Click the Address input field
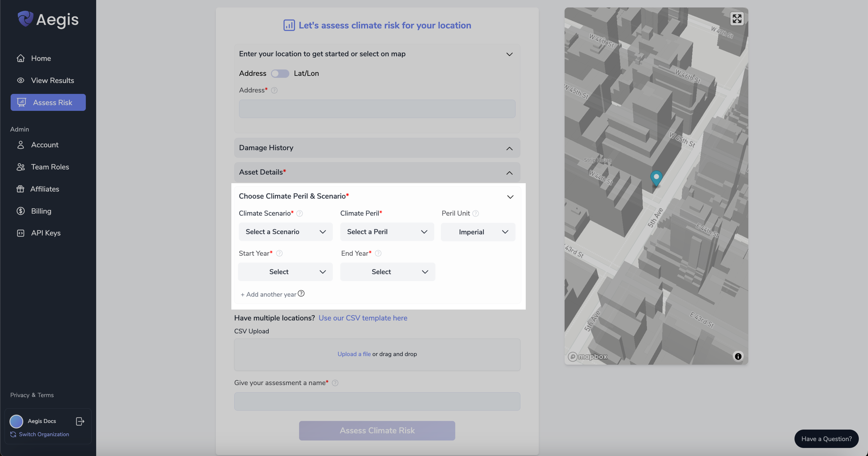The width and height of the screenshot is (868, 456). pos(377,109)
